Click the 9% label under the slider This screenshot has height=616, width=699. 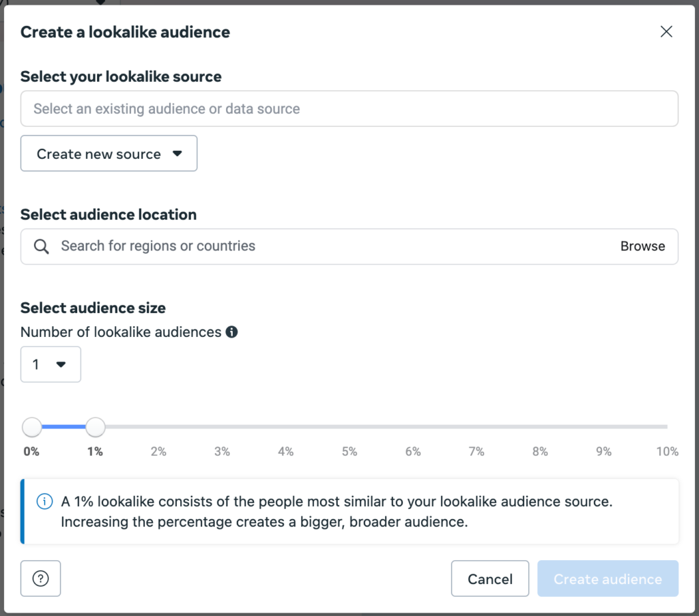603,452
